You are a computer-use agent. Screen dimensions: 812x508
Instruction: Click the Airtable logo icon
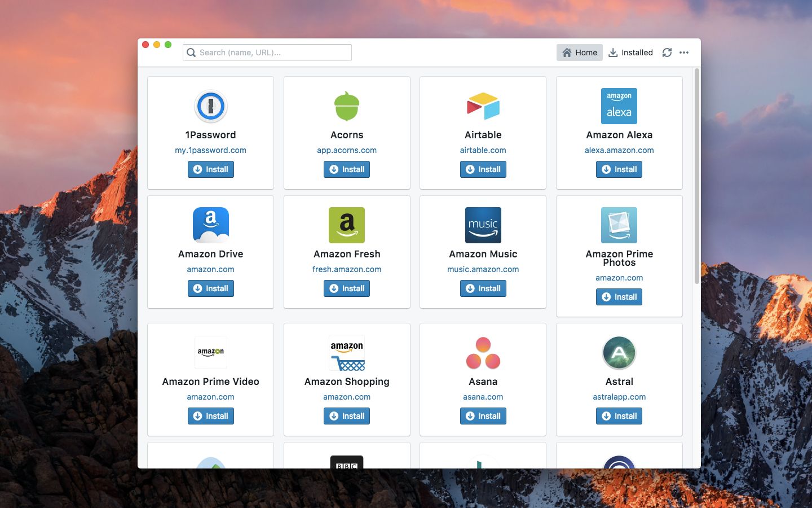[x=483, y=106]
